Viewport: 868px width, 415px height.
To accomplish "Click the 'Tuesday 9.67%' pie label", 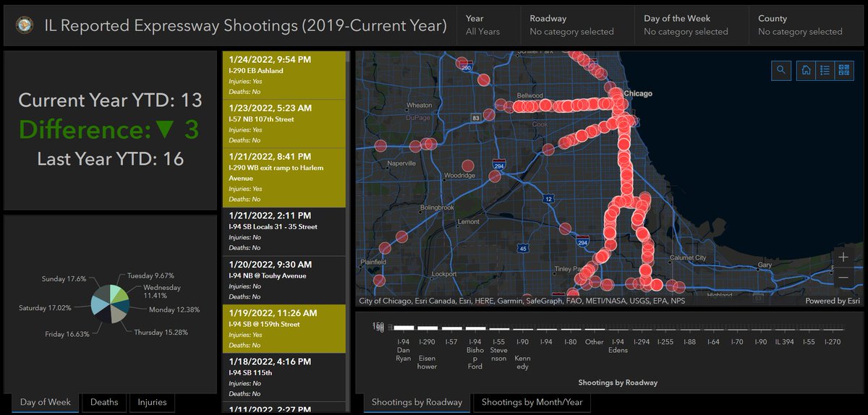I will click(x=150, y=275).
